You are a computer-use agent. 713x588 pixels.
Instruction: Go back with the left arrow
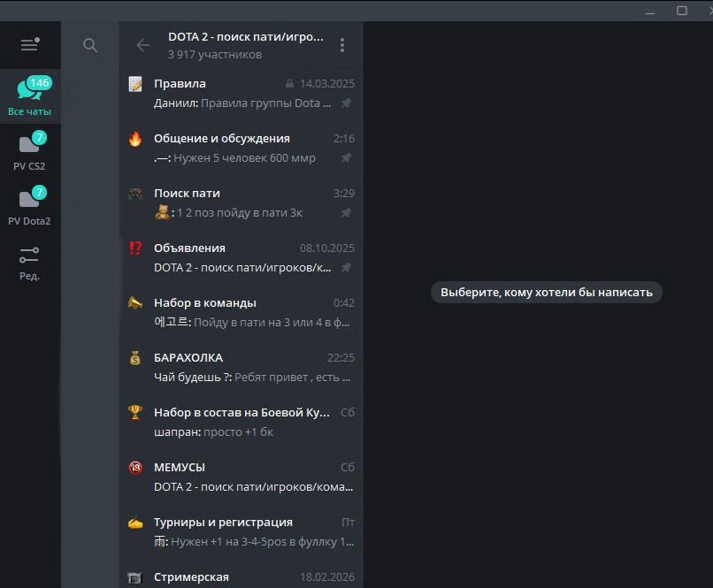click(143, 45)
